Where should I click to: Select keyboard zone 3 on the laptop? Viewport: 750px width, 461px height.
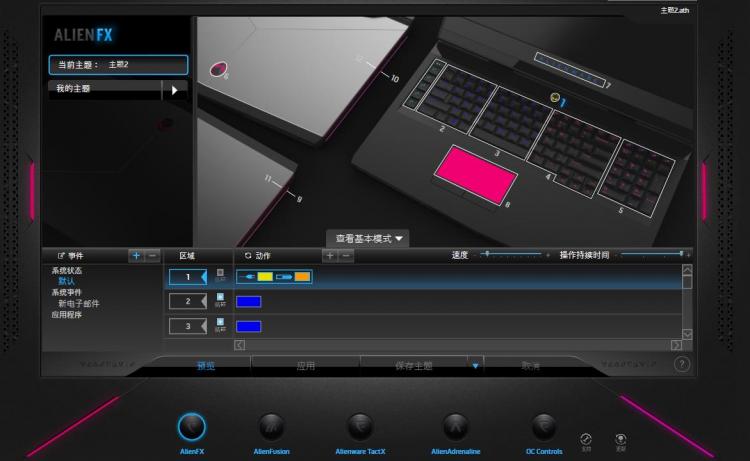[511, 121]
